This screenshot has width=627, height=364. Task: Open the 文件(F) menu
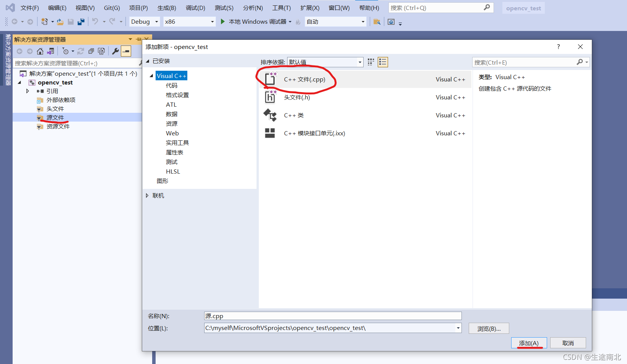click(x=29, y=8)
